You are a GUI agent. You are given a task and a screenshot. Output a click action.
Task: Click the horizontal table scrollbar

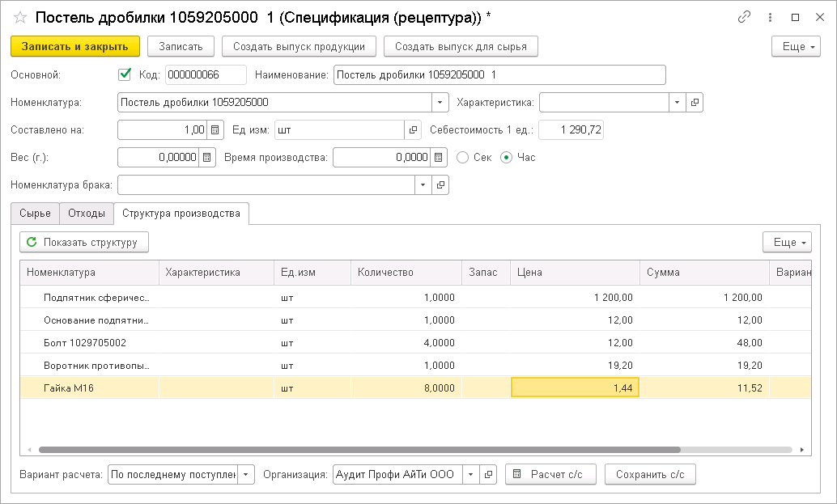point(359,450)
